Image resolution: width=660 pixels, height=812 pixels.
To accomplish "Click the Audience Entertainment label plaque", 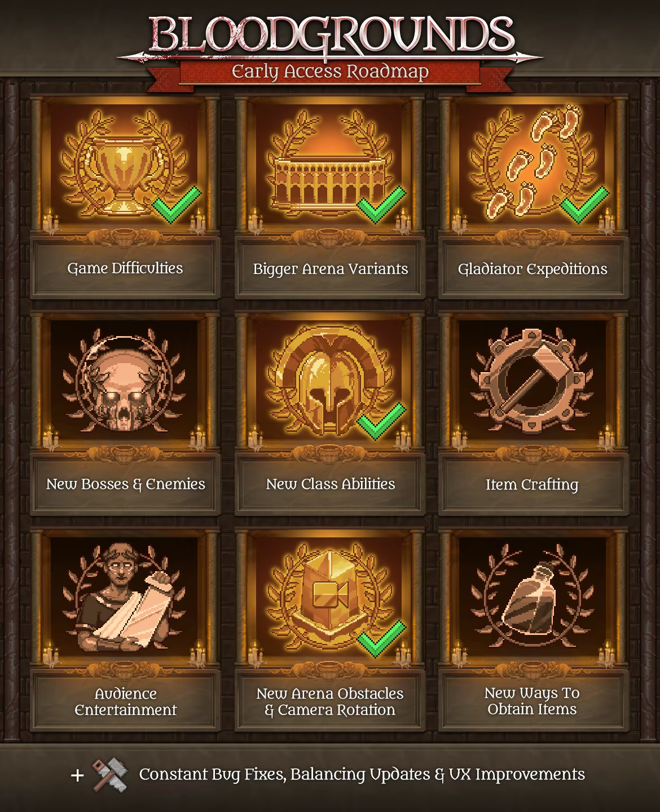I will click(x=125, y=701).
